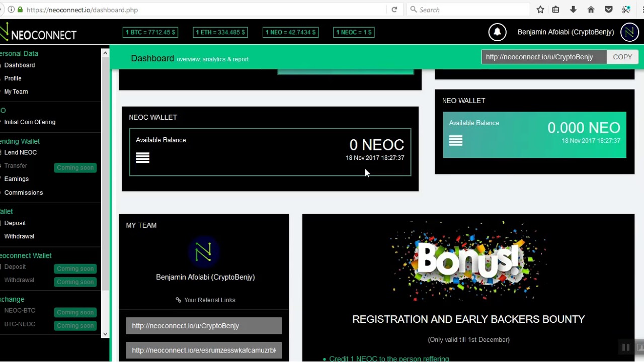Click the esrumzesswkafcamuzrbk referral link box
Image resolution: width=644 pixels, height=362 pixels.
pos(204,350)
